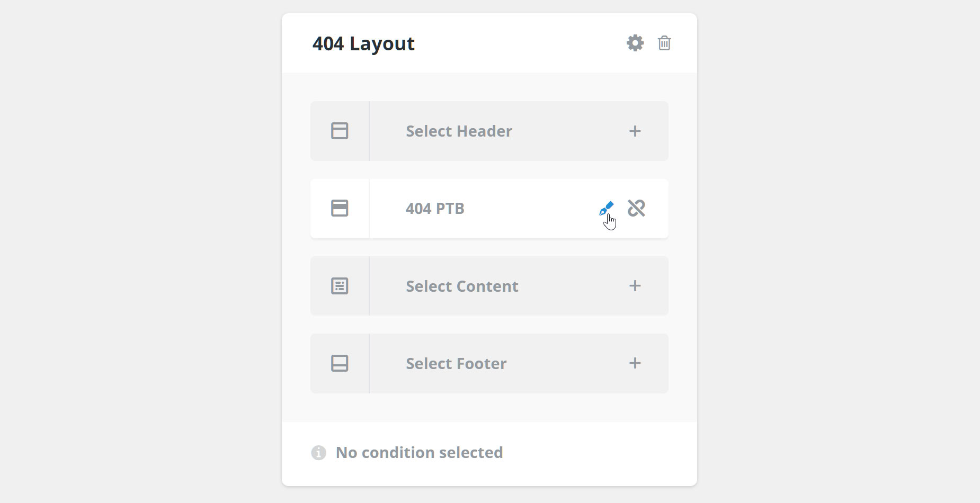Click the Select Content label

[462, 286]
